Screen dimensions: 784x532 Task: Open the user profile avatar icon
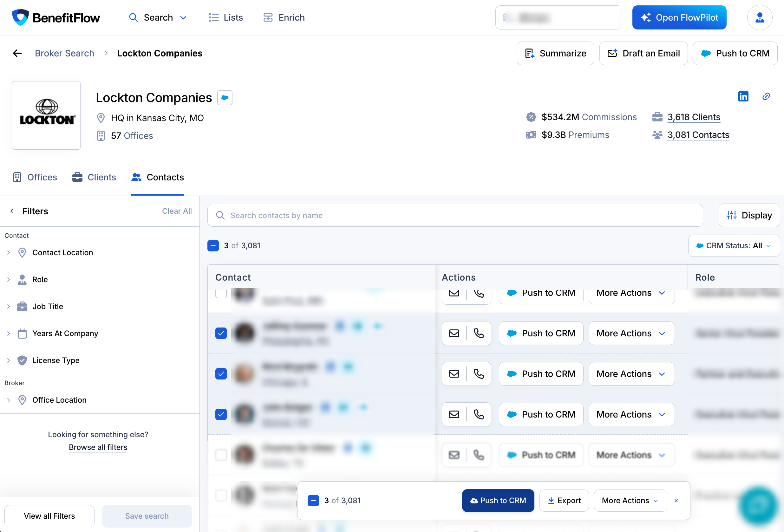coord(760,17)
